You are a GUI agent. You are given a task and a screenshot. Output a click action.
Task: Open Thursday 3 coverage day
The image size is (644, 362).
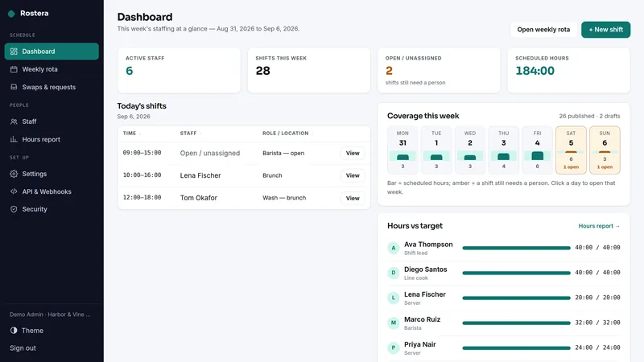[x=504, y=150]
